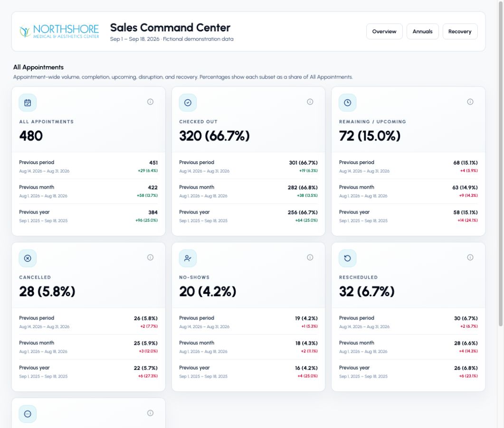
Task: Click 25 (5.9%) previous month in Cancelled
Action: [146, 343]
